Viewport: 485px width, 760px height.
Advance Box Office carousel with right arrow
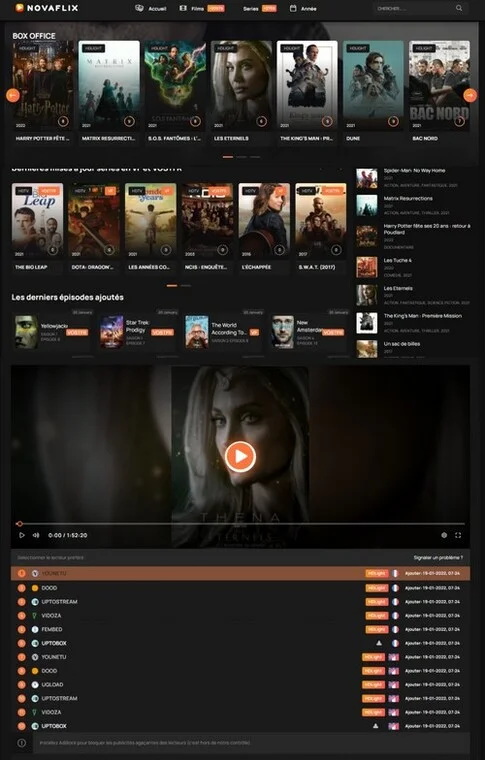tap(470, 95)
